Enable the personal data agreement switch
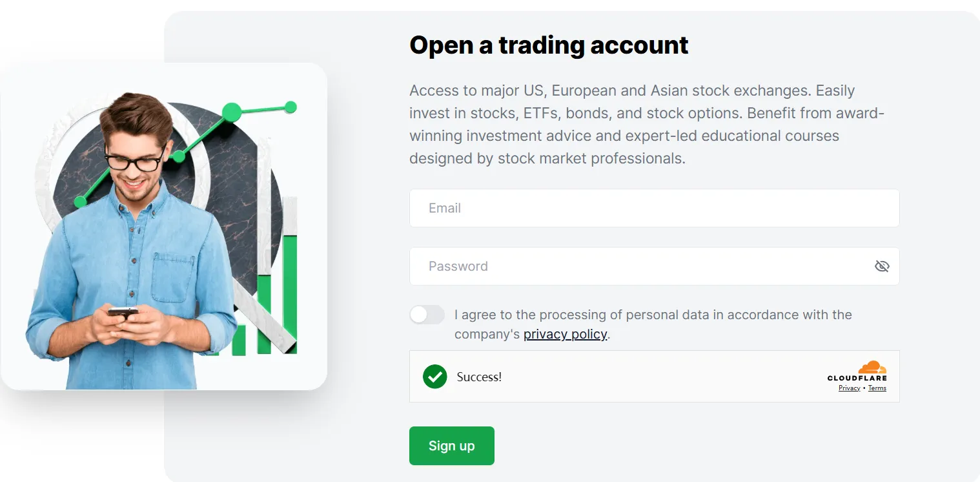Screen dimensions: 980x482 pos(427,315)
